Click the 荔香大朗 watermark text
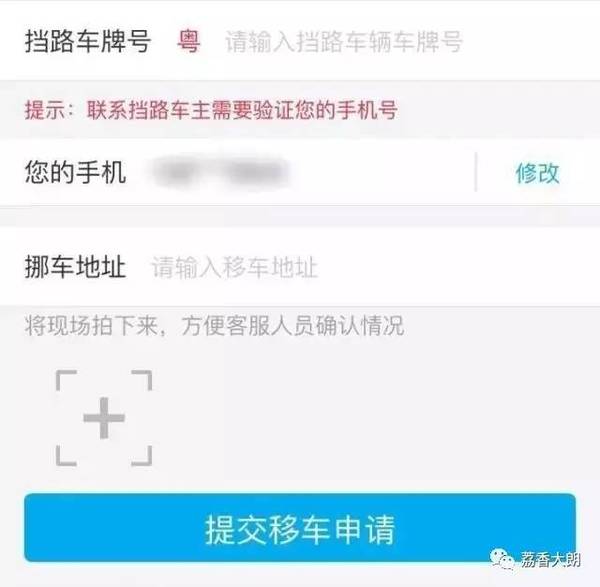This screenshot has height=587, width=600. coord(550,560)
